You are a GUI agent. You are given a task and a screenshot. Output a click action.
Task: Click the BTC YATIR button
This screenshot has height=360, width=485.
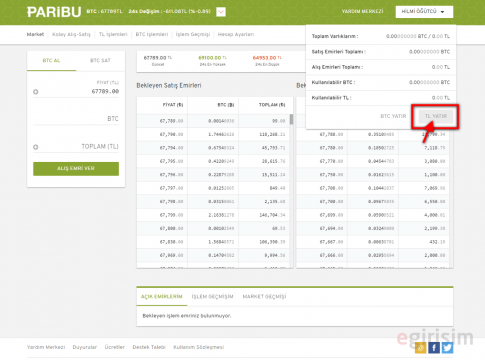coord(393,116)
